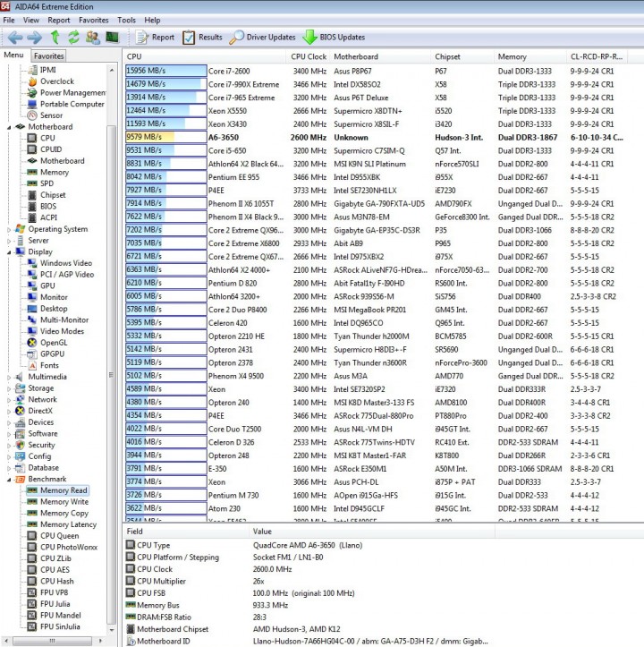This screenshot has width=644, height=647.
Task: Click the Refresh toolbar icon
Action: [74, 38]
